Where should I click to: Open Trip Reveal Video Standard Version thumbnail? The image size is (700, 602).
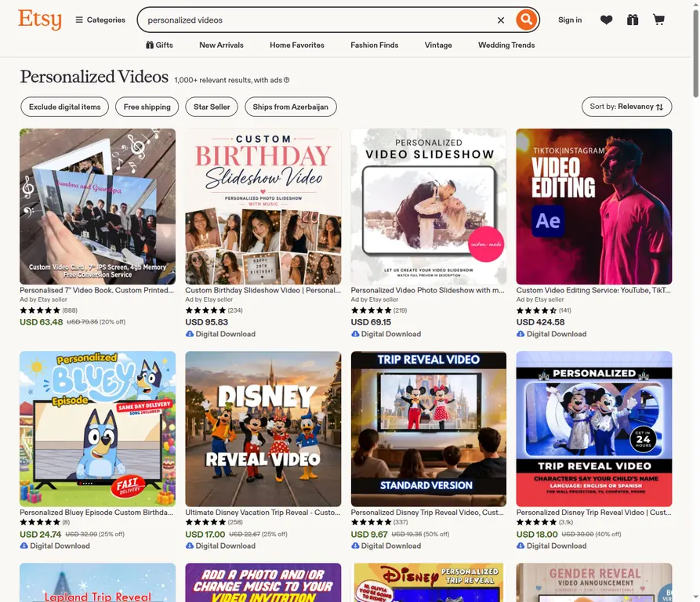coord(429,429)
